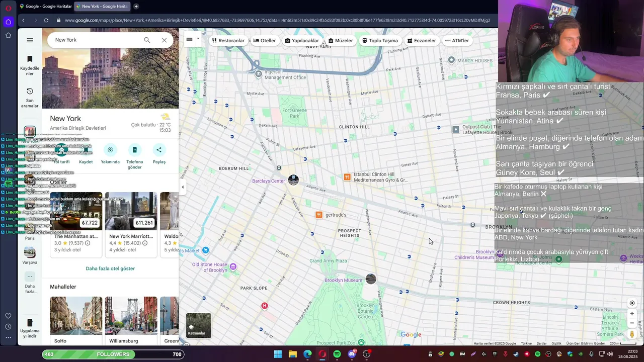This screenshot has height=362, width=644.
Task: Open Windows Start menu
Action: pyautogui.click(x=278, y=354)
